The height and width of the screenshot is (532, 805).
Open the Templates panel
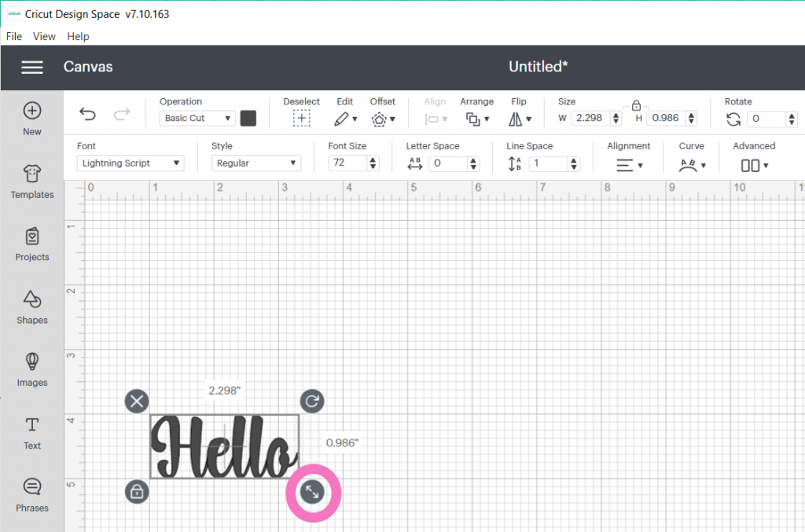[31, 182]
